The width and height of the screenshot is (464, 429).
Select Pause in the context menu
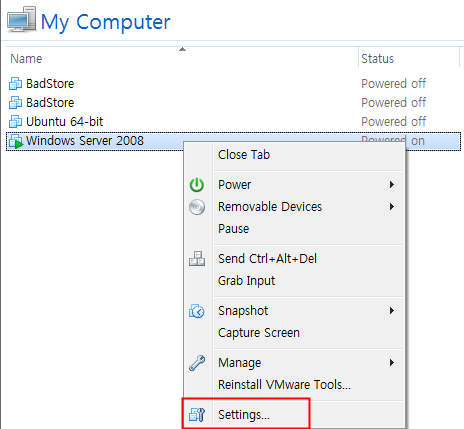233,229
